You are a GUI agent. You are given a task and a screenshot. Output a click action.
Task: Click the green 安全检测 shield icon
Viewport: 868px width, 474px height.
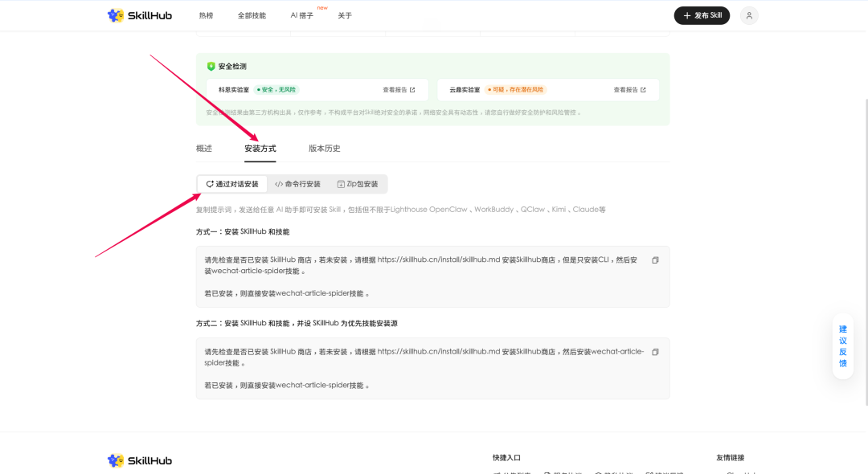[211, 67]
